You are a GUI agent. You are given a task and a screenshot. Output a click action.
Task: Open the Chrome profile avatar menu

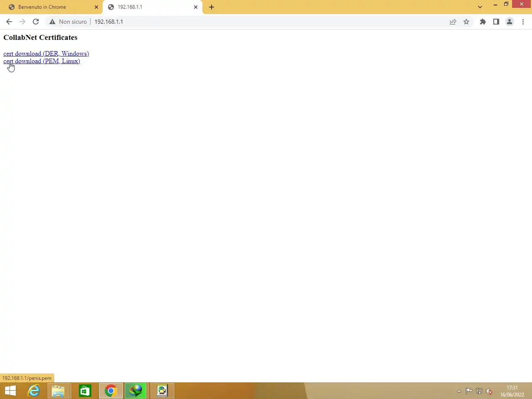(x=510, y=22)
